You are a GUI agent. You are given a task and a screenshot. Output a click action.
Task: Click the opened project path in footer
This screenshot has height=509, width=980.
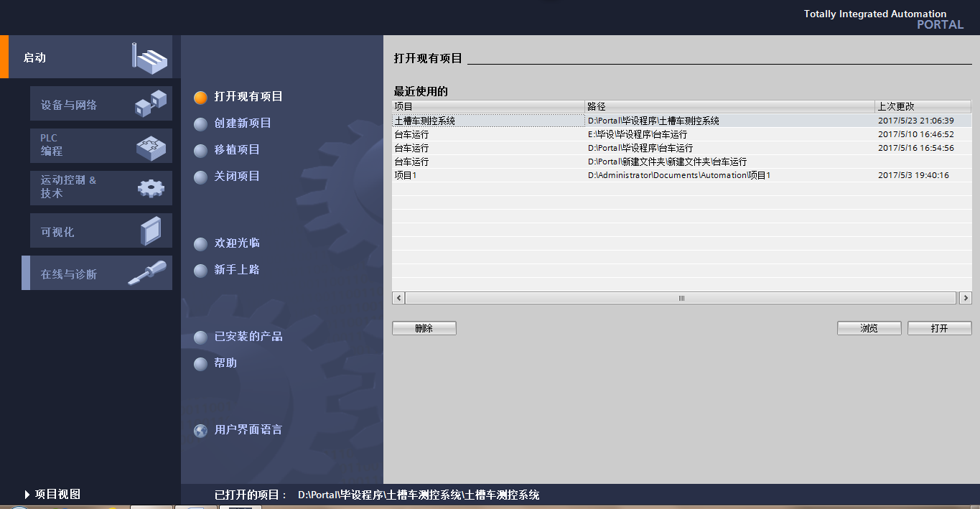(419, 495)
